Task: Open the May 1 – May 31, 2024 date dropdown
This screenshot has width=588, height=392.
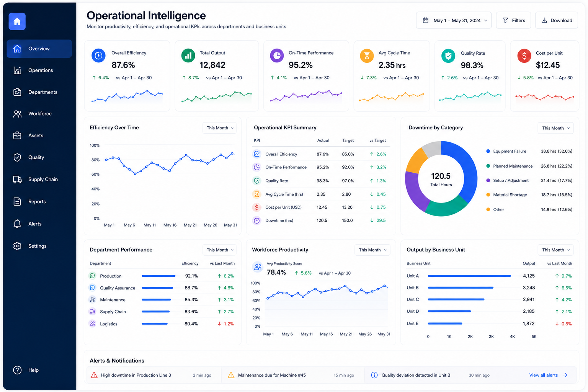Action: coord(454,20)
